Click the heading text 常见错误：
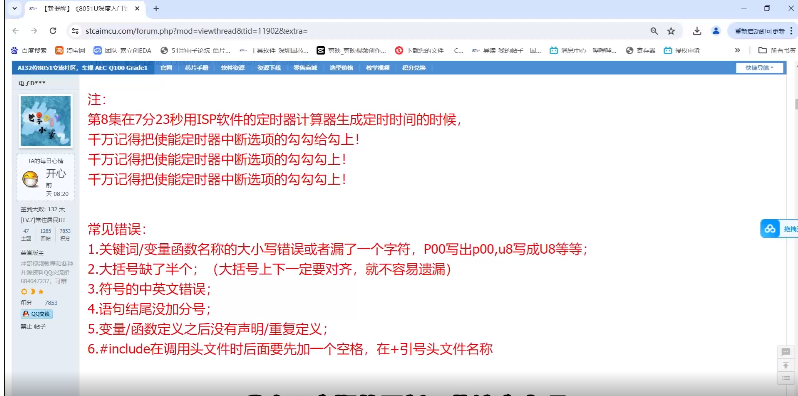The image size is (798, 396). point(118,228)
